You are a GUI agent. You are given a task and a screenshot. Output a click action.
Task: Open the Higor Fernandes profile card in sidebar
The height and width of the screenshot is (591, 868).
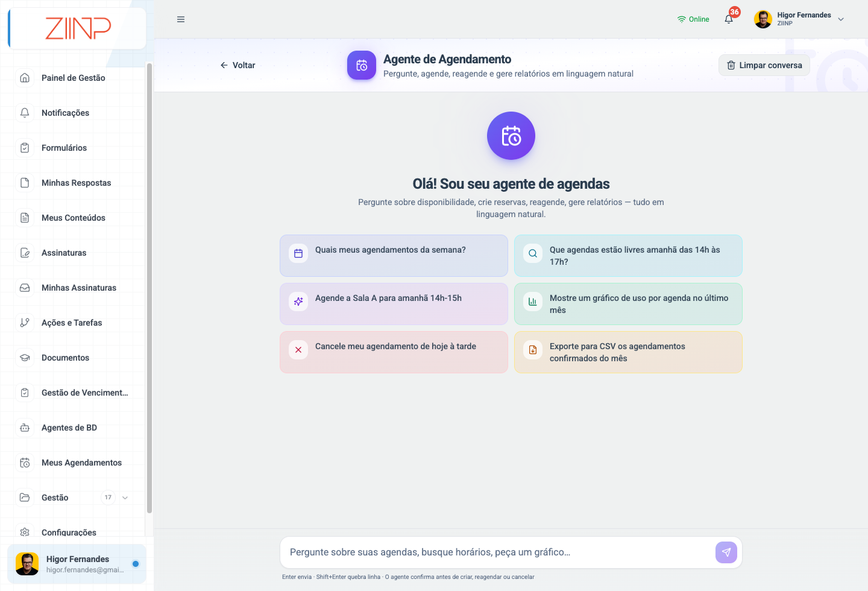tap(77, 564)
